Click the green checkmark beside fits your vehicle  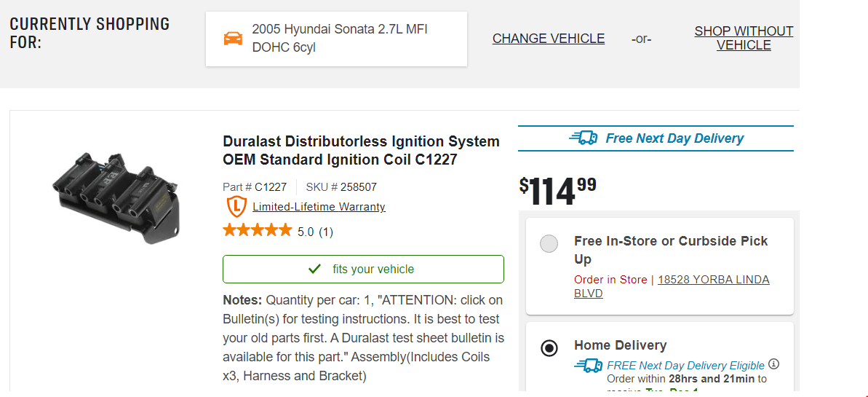coord(314,269)
